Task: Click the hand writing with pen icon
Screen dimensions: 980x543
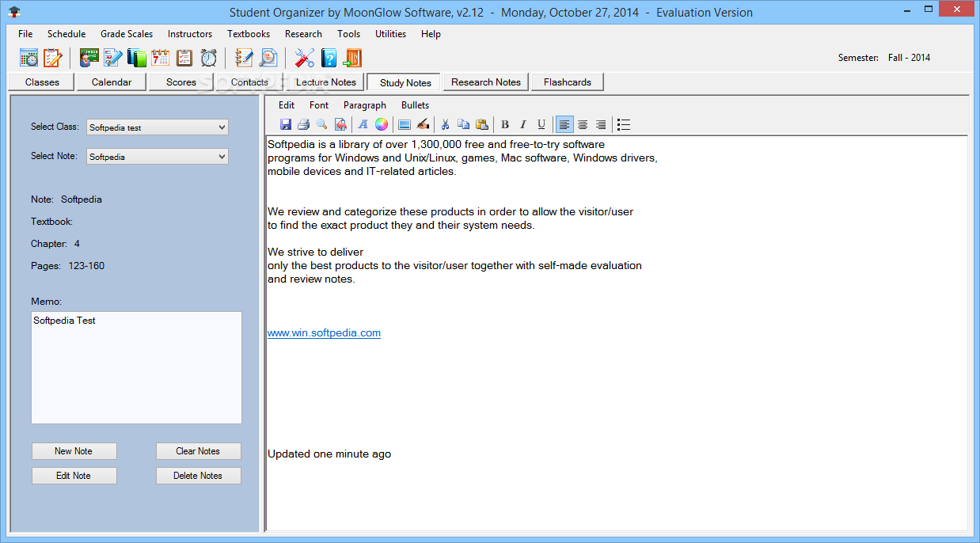Action: (x=423, y=124)
